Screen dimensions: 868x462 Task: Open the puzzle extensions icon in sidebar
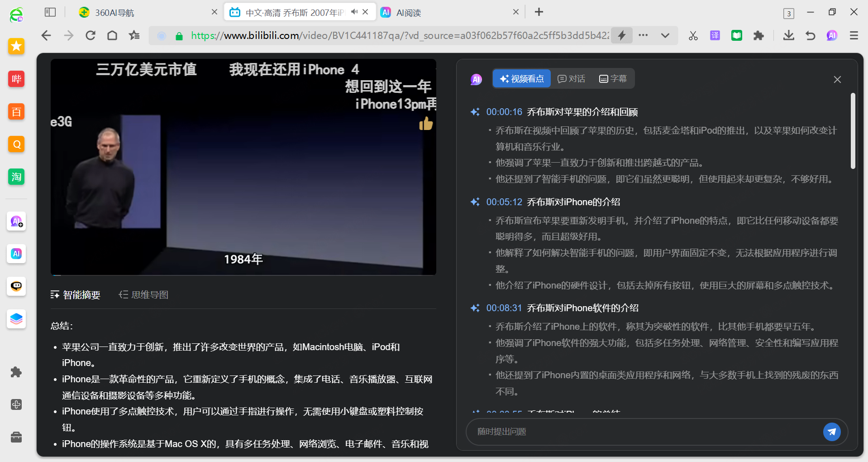pyautogui.click(x=16, y=372)
